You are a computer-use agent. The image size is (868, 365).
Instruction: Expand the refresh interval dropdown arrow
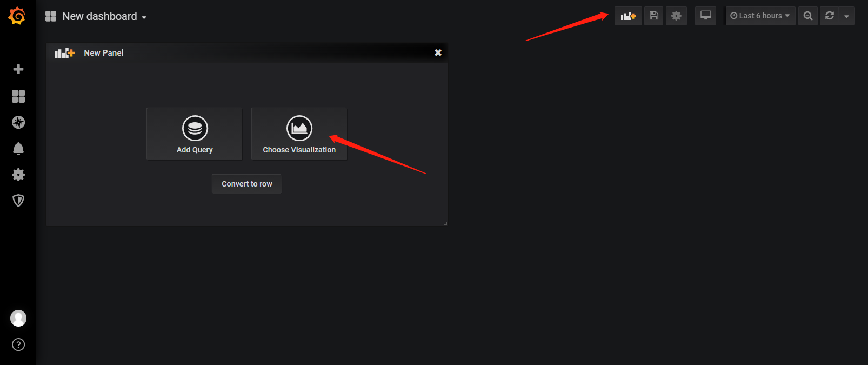click(846, 16)
